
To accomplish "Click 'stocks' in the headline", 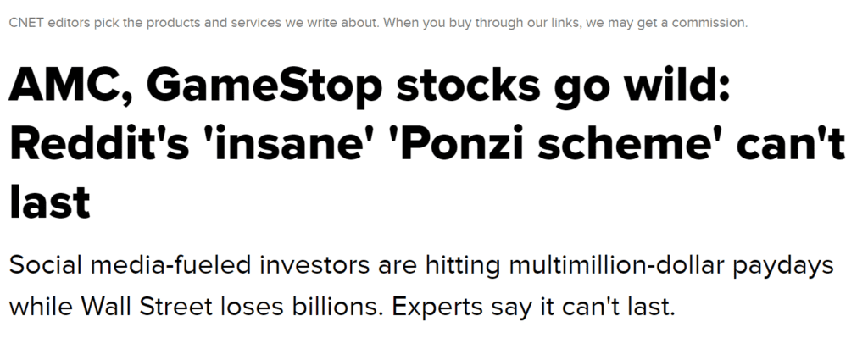I will 468,85.
